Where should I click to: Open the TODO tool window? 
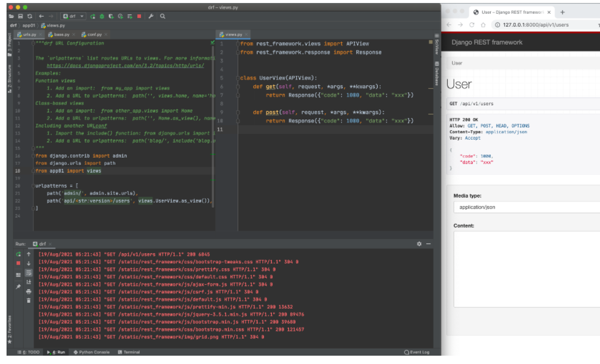(29, 352)
